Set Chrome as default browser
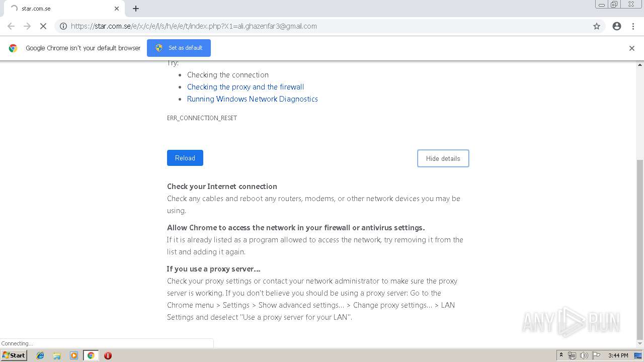The image size is (644, 362). coord(179,48)
